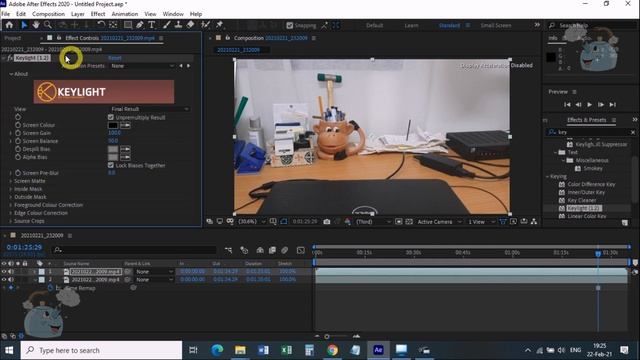Select the Eraser tool
This screenshot has width=640, height=360.
click(x=190, y=25)
